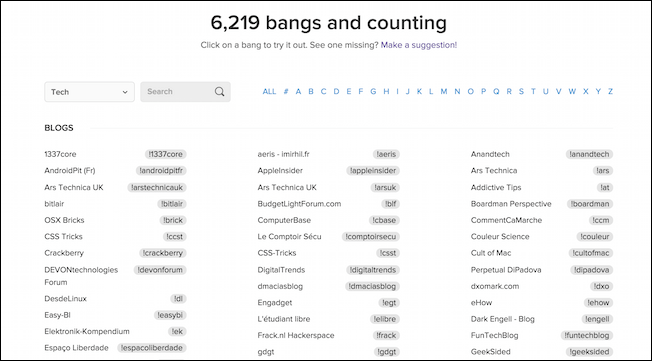Click the !gdgt bang tag

(x=387, y=352)
